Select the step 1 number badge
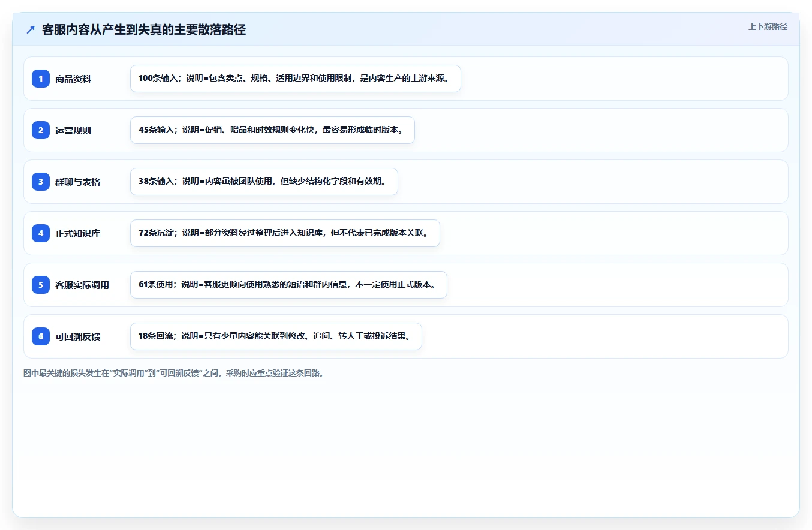 pos(41,79)
